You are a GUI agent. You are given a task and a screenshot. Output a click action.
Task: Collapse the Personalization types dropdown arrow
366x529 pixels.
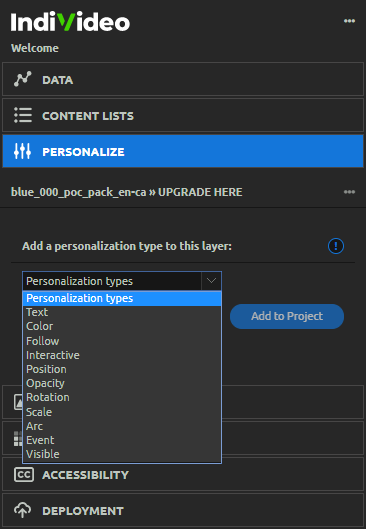(x=212, y=281)
